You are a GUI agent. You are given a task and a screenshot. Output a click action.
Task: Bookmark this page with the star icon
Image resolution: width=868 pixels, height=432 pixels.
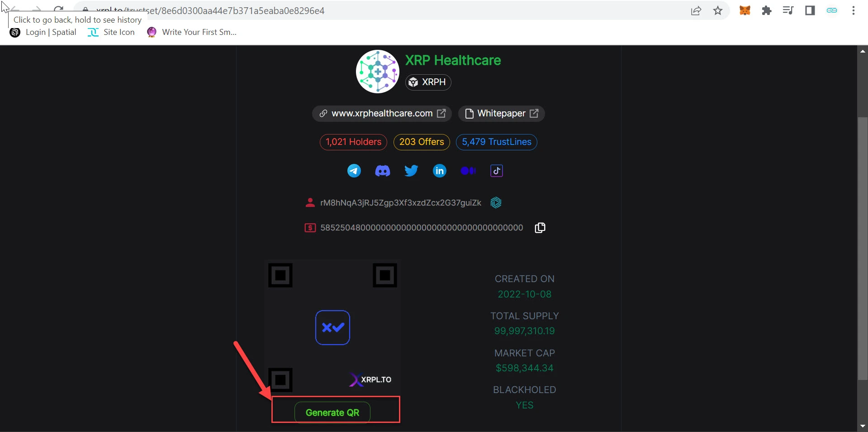(x=718, y=10)
